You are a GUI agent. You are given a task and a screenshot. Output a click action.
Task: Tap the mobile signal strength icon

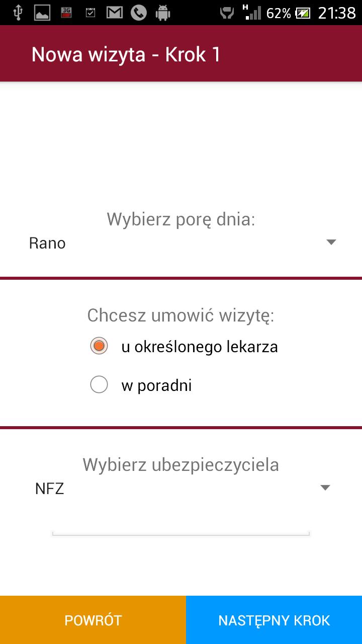tap(251, 13)
